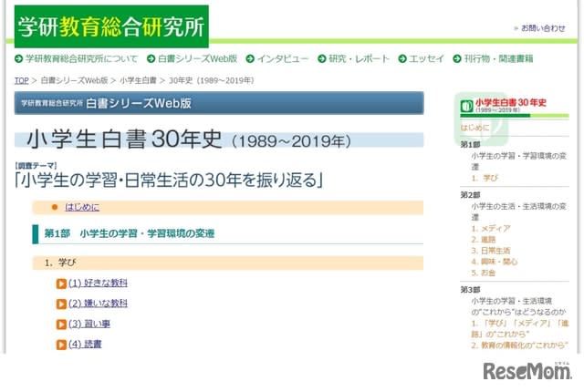Image resolution: width=584 pixels, height=392 pixels.
Task: Click the sidebar 第2部 label
Action: [x=470, y=195]
